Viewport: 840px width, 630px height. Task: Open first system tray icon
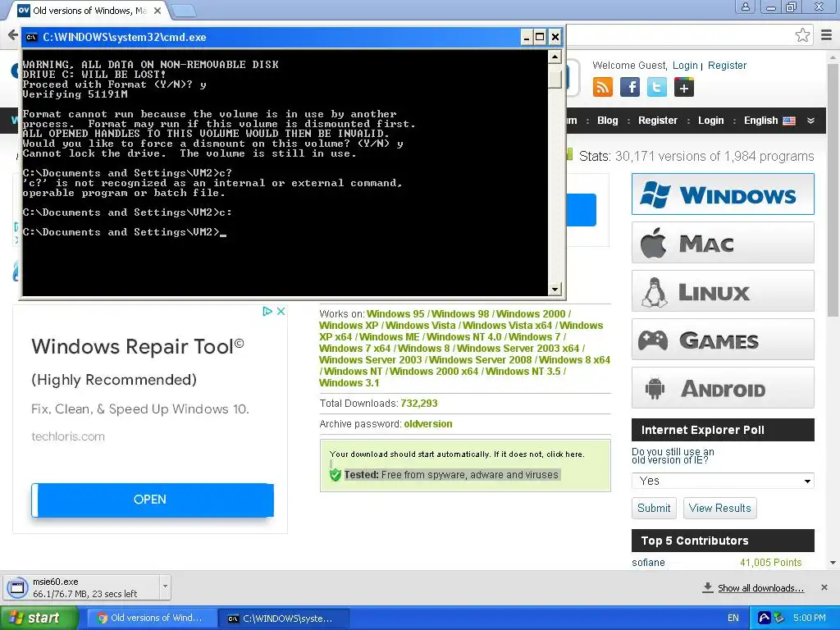click(765, 618)
